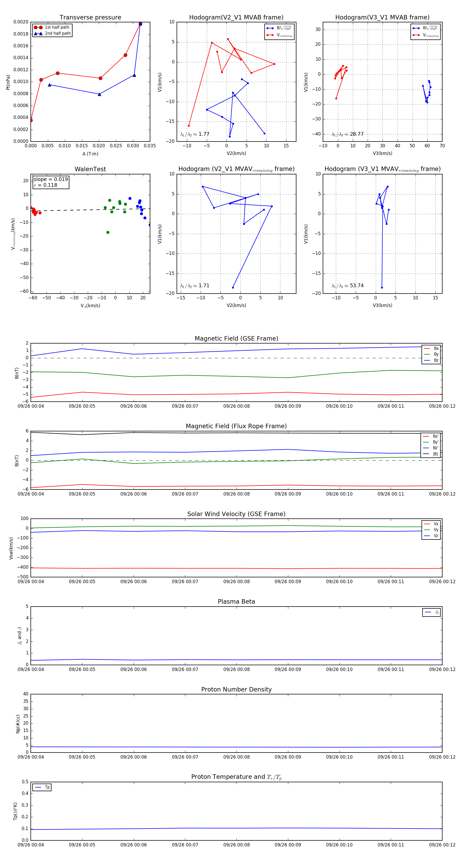Click the 'A (T·m)' x-axis label

point(90,154)
